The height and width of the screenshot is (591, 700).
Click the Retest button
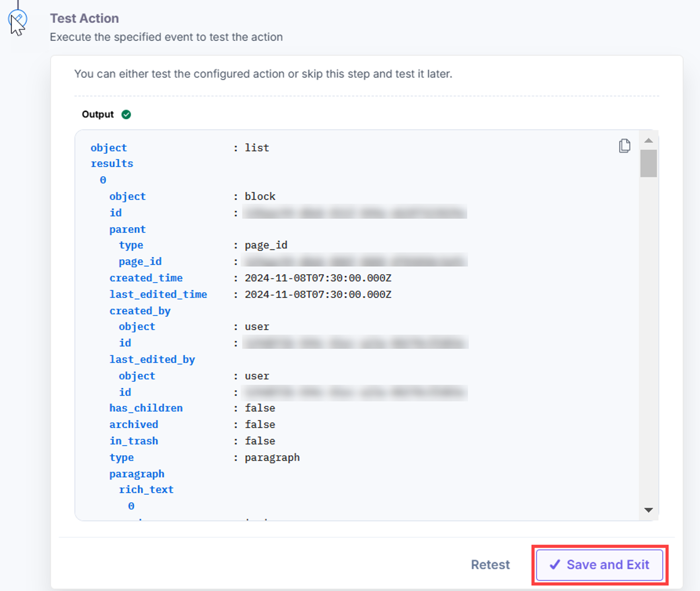click(x=490, y=565)
